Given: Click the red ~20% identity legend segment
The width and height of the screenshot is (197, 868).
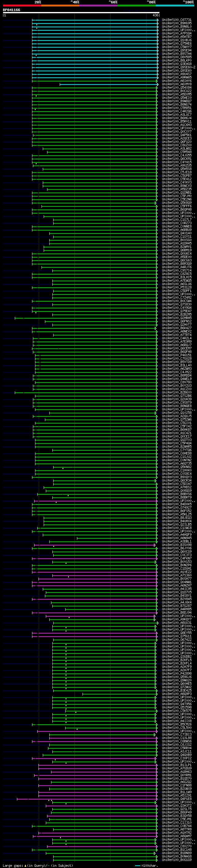Looking at the screenshot, I should pyautogui.click(x=22, y=6).
